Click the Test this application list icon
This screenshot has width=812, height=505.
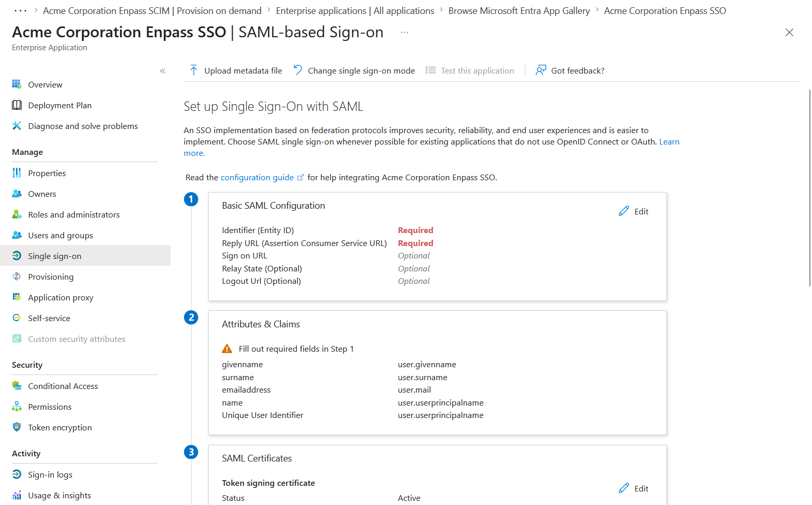[431, 70]
